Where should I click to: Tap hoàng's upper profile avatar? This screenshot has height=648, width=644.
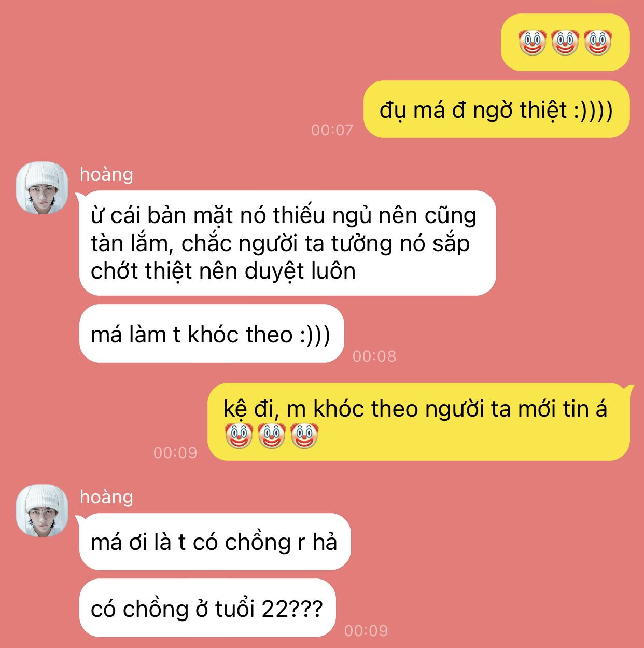pos(42,188)
